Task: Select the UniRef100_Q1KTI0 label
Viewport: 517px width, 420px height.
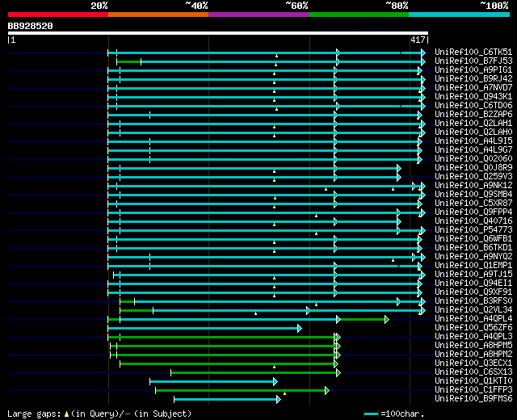Action: coord(473,381)
